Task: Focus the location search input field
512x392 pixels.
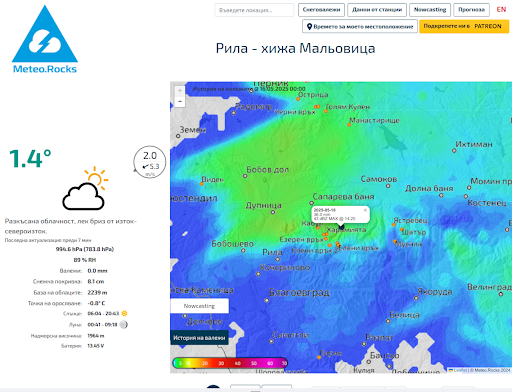Action: 254,10
